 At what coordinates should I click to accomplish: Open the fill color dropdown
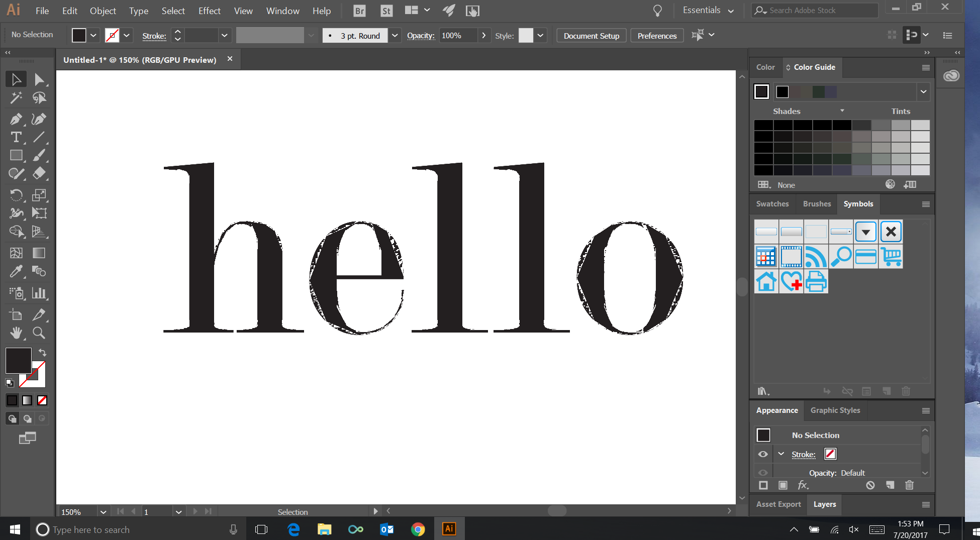tap(93, 35)
